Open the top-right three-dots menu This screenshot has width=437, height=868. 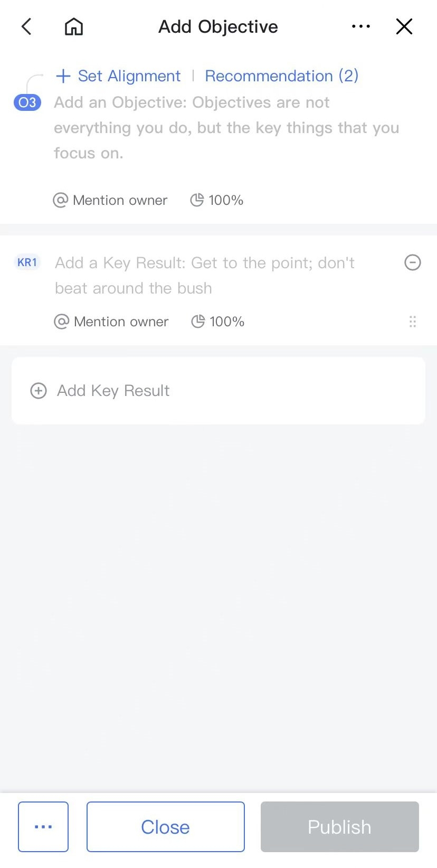point(361,26)
